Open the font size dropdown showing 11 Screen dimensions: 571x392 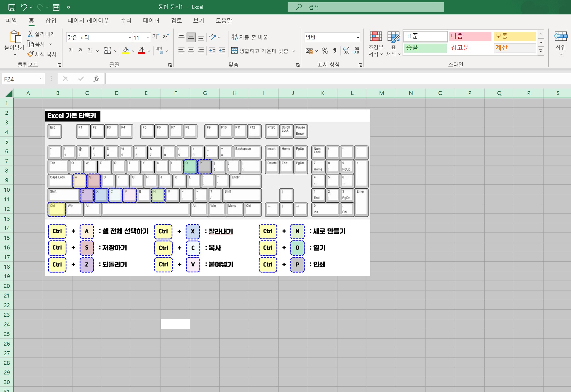click(148, 37)
